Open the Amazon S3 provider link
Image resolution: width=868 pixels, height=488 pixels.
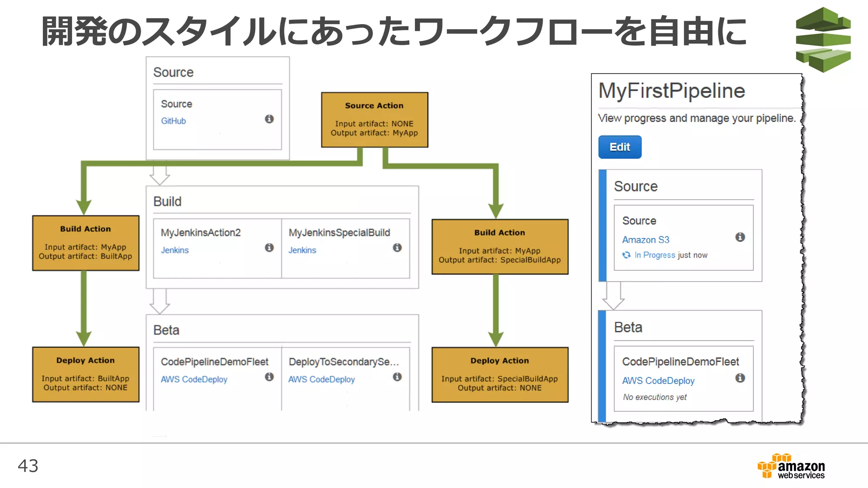tap(645, 240)
